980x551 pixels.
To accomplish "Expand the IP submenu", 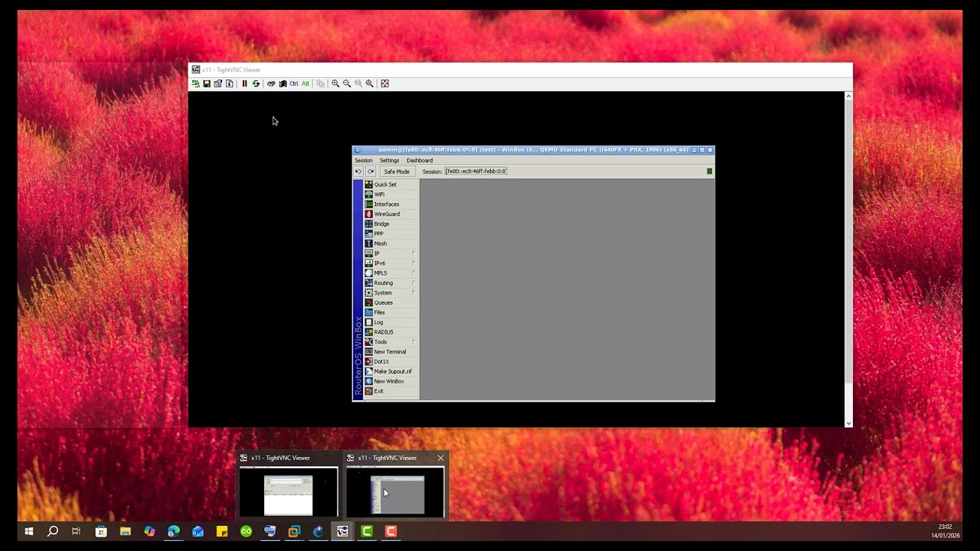I will pyautogui.click(x=413, y=253).
